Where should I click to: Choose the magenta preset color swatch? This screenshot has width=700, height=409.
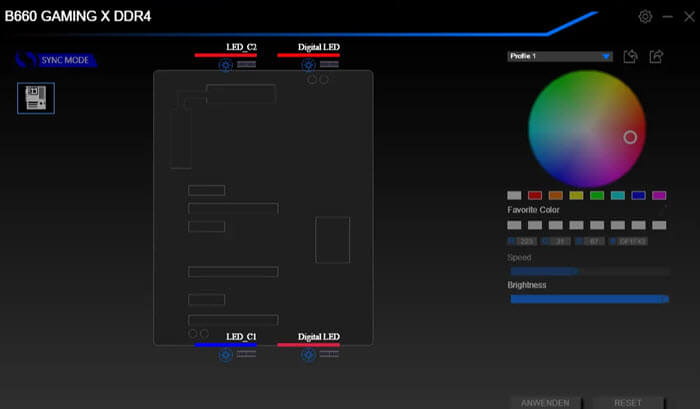pos(659,196)
